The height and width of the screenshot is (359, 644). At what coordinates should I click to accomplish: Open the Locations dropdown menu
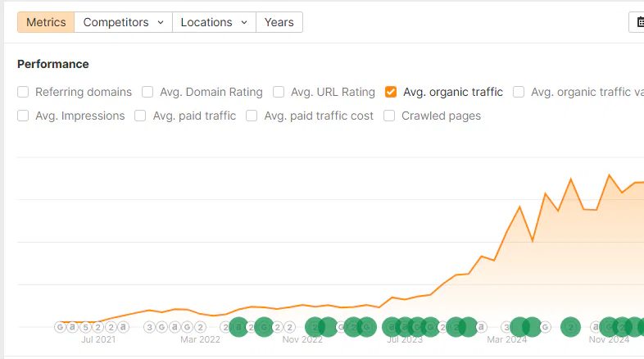point(214,22)
